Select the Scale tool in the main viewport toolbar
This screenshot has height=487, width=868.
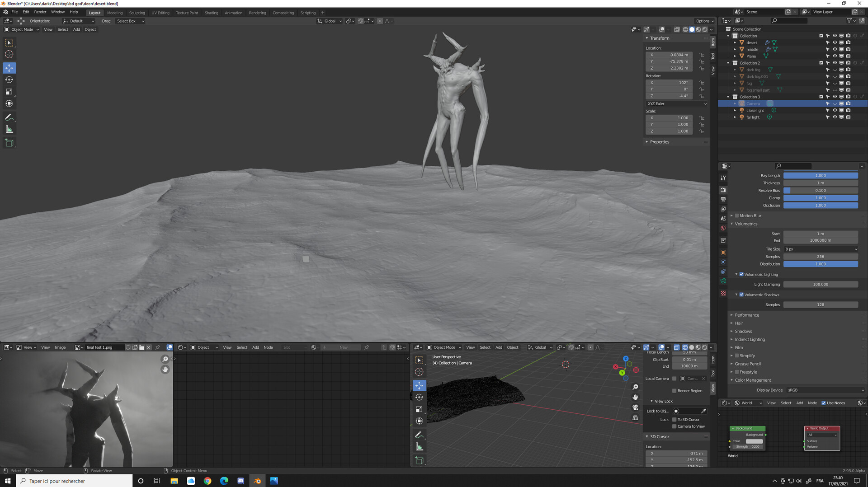pos(9,92)
